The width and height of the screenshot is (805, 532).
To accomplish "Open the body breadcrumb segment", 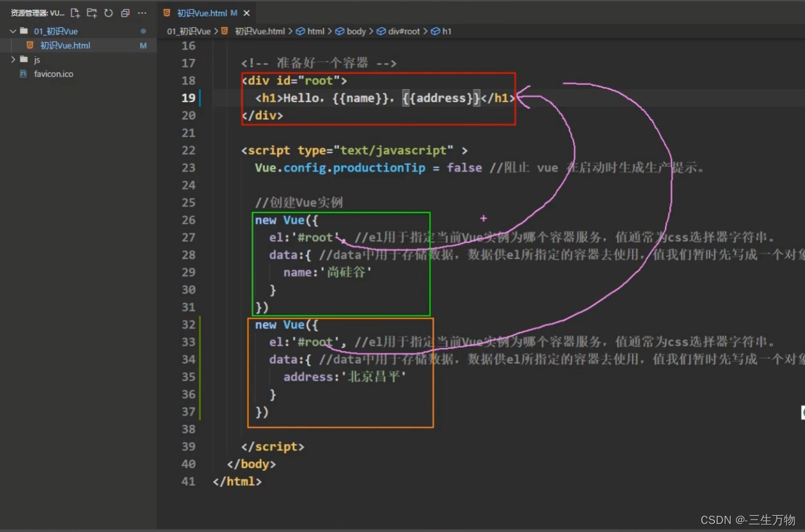I will coord(356,31).
